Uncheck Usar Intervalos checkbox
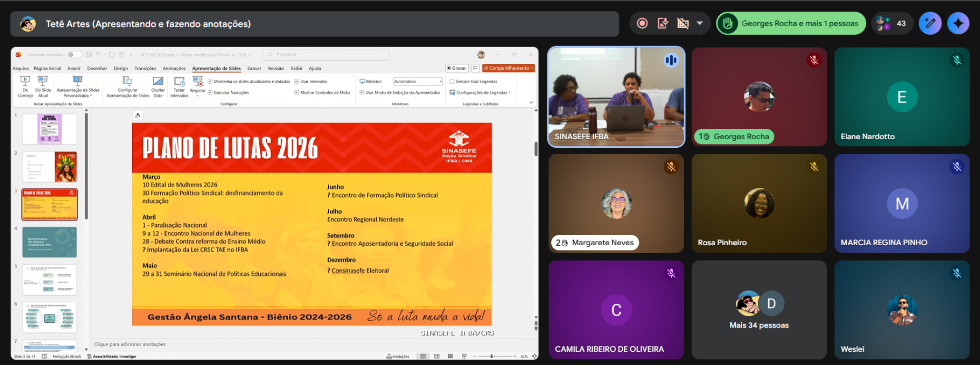 click(297, 82)
